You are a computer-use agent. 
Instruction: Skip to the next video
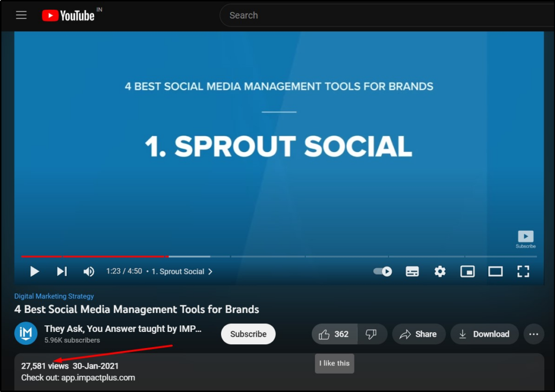click(62, 271)
